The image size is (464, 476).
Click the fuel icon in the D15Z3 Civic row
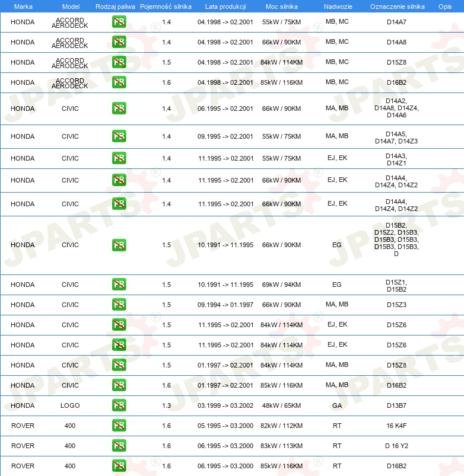[119, 305]
